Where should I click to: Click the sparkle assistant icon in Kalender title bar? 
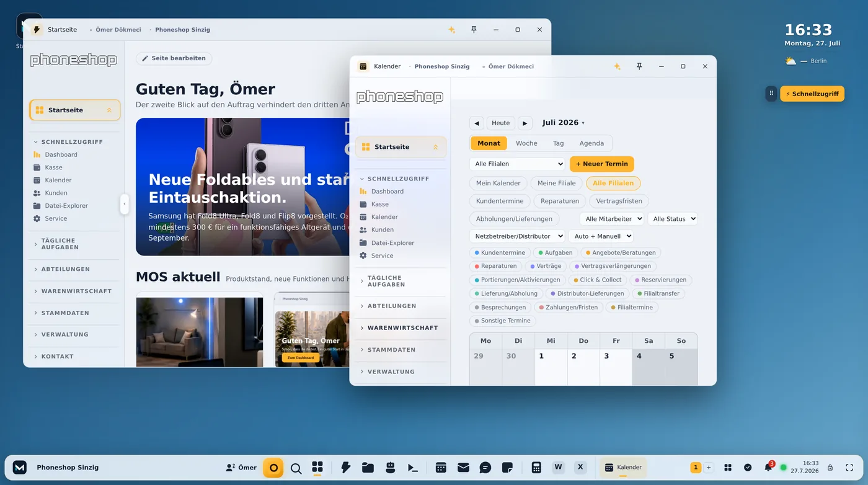point(617,66)
